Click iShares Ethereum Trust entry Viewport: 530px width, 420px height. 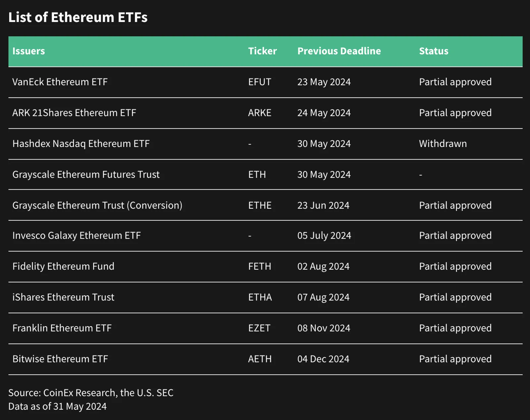(63, 297)
